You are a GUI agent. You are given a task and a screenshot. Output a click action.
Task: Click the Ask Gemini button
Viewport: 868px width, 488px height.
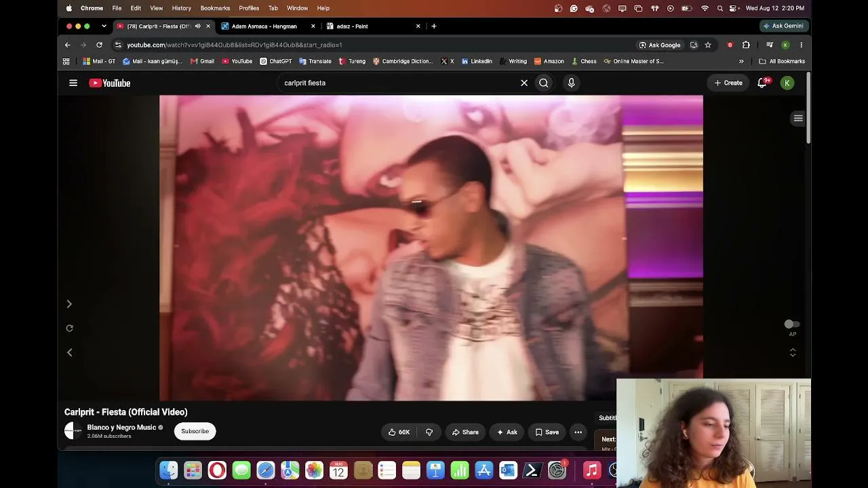(783, 26)
